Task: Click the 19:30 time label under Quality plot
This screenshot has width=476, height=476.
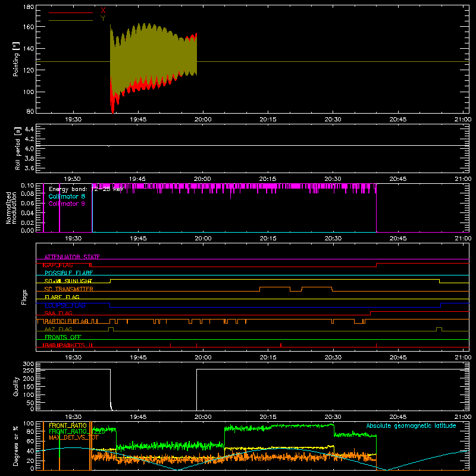Action: click(x=73, y=417)
